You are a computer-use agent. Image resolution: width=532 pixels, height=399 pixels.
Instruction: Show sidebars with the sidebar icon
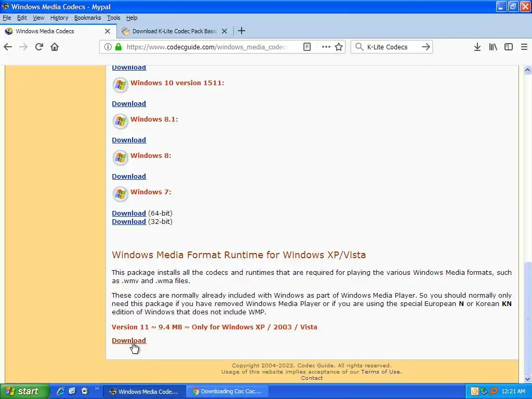click(x=509, y=47)
